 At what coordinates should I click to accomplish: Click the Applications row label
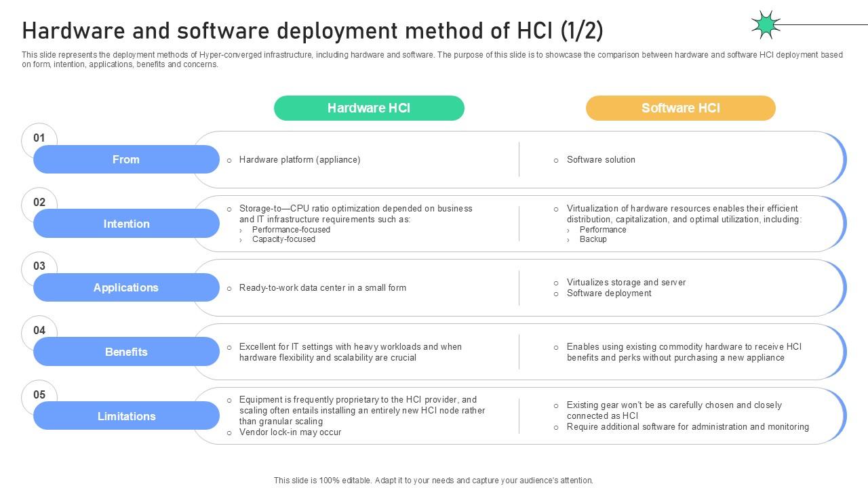pyautogui.click(x=126, y=287)
